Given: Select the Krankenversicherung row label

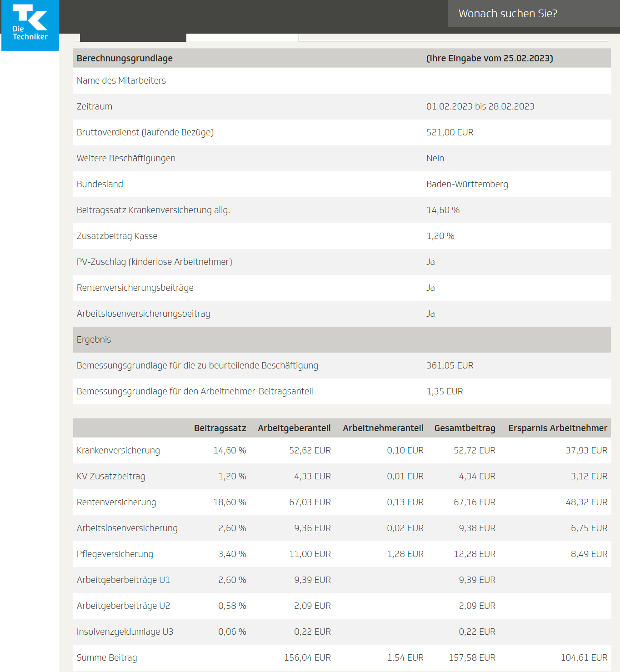Looking at the screenshot, I should point(118,450).
